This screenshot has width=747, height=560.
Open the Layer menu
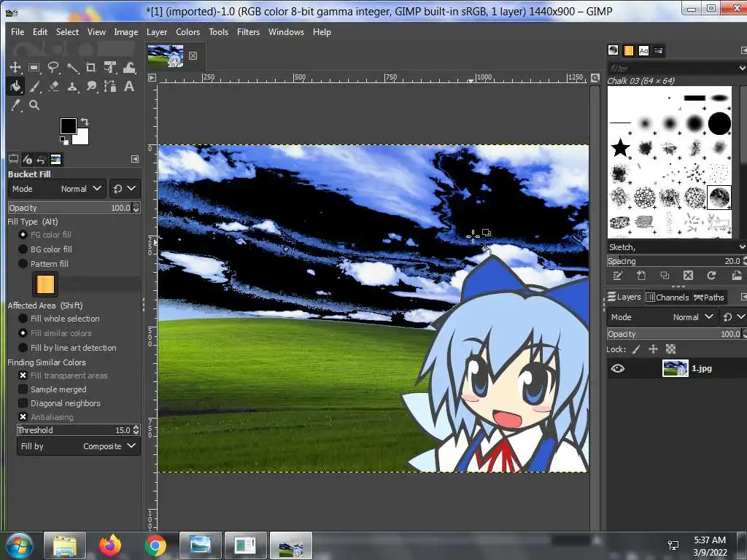pyautogui.click(x=157, y=32)
